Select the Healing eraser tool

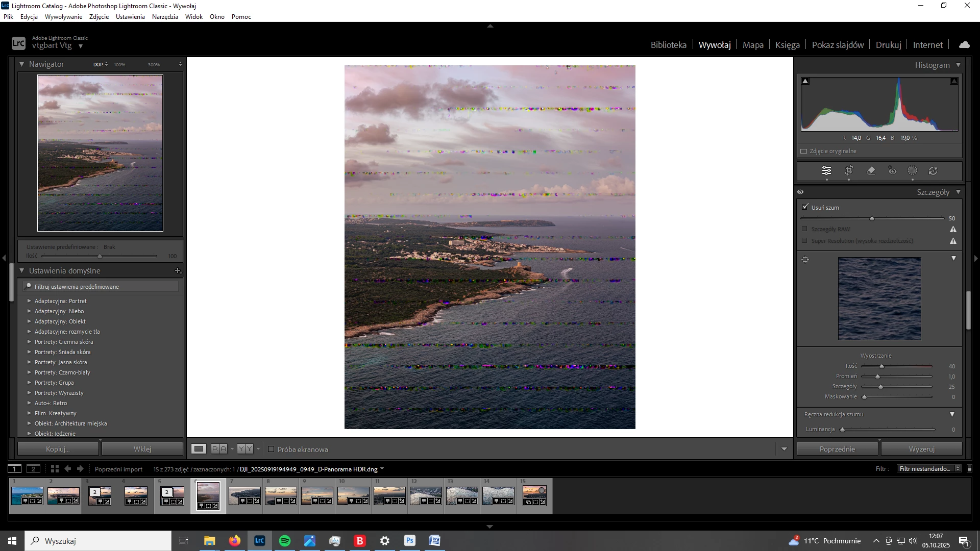[x=871, y=171]
